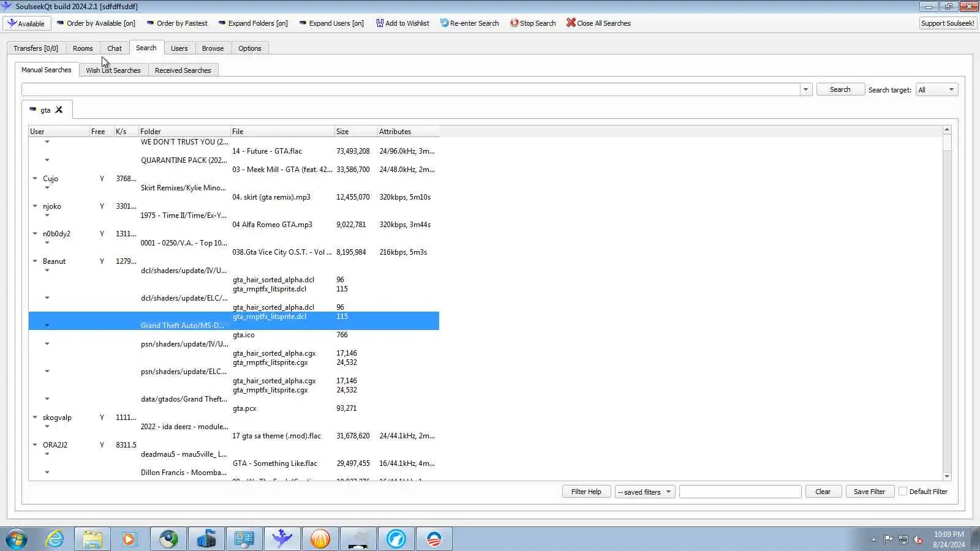Open File Explorer from the taskbar

coord(92,539)
